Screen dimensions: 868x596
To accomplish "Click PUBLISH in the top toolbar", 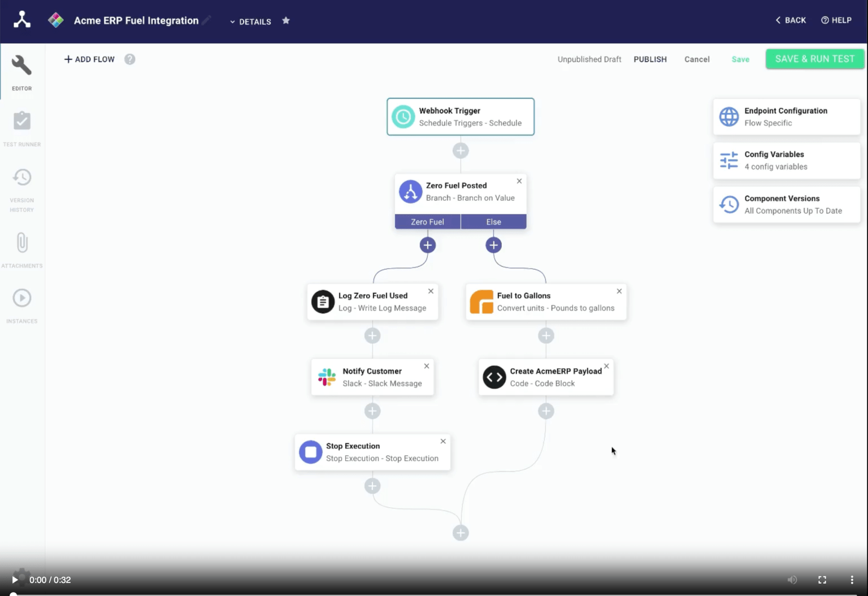I will click(650, 59).
